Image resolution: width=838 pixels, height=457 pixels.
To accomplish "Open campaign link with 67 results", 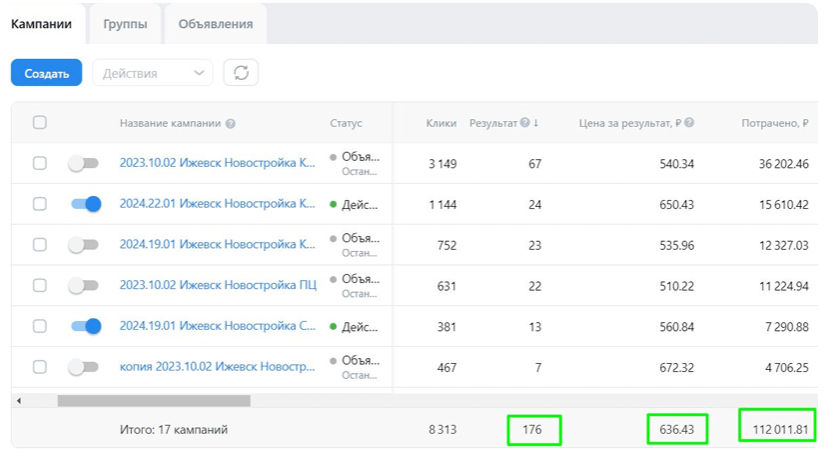I will pos(218,163).
